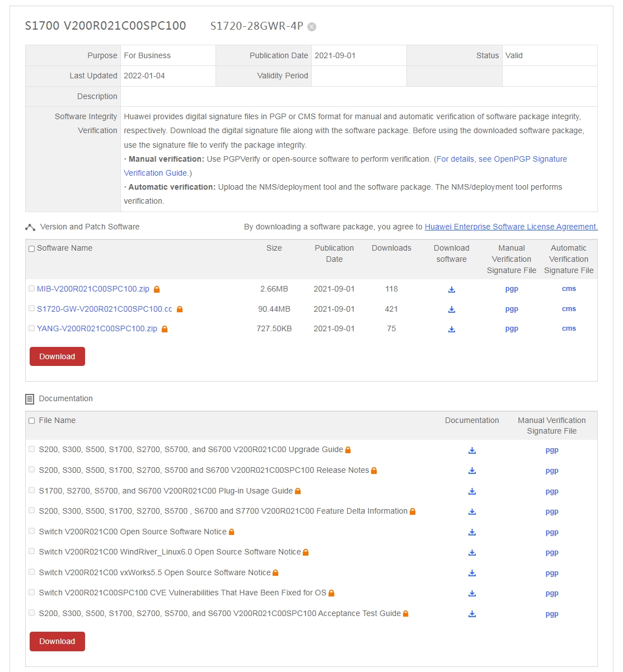
Task: Click lock icon beside YANG-V200R021C00SPC100.zip
Action: (x=165, y=329)
